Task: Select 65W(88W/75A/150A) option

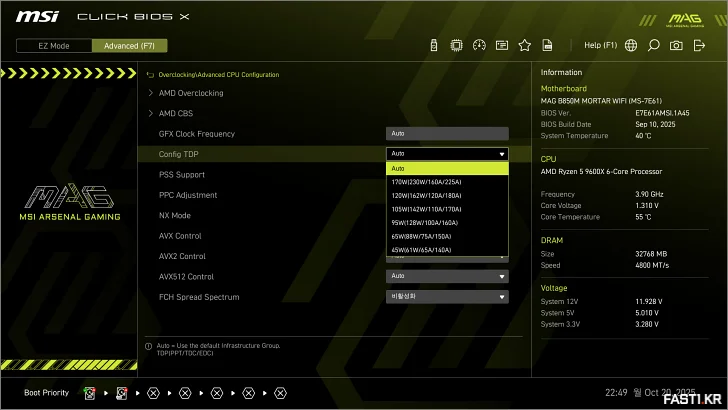Action: click(x=447, y=236)
